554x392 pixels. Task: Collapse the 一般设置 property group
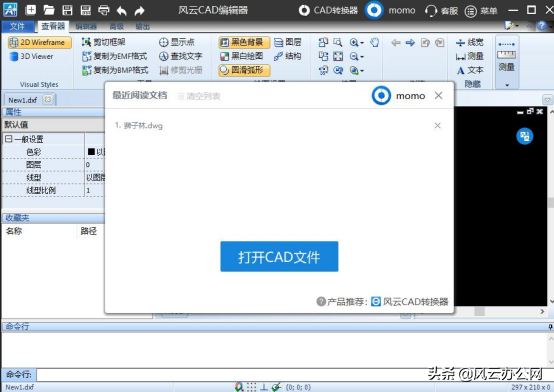click(x=8, y=139)
